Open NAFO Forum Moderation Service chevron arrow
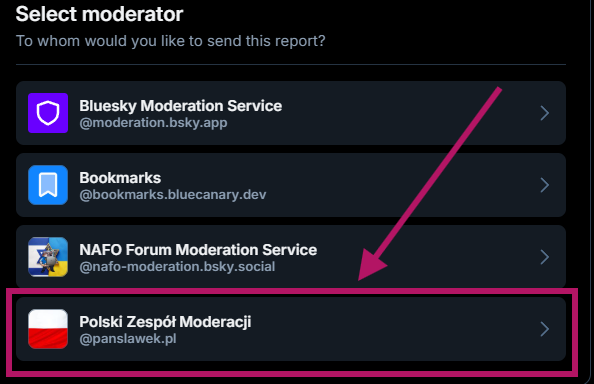This screenshot has height=384, width=594. tap(544, 257)
